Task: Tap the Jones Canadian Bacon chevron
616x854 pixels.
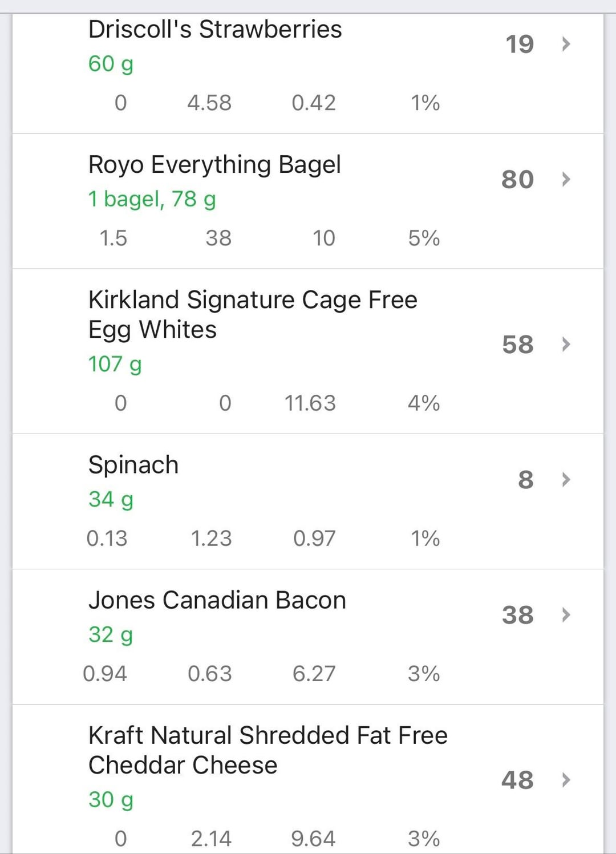Action: 566,614
